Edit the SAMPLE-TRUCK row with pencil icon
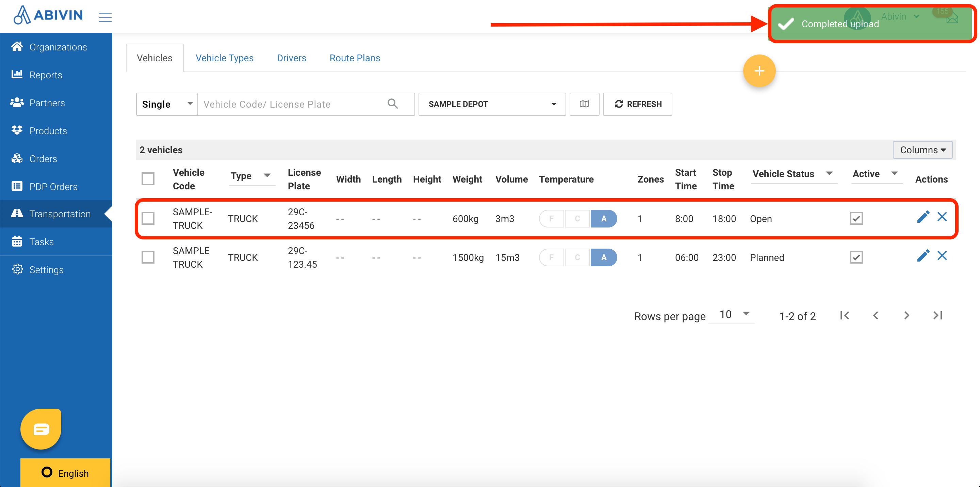980x487 pixels. (922, 217)
